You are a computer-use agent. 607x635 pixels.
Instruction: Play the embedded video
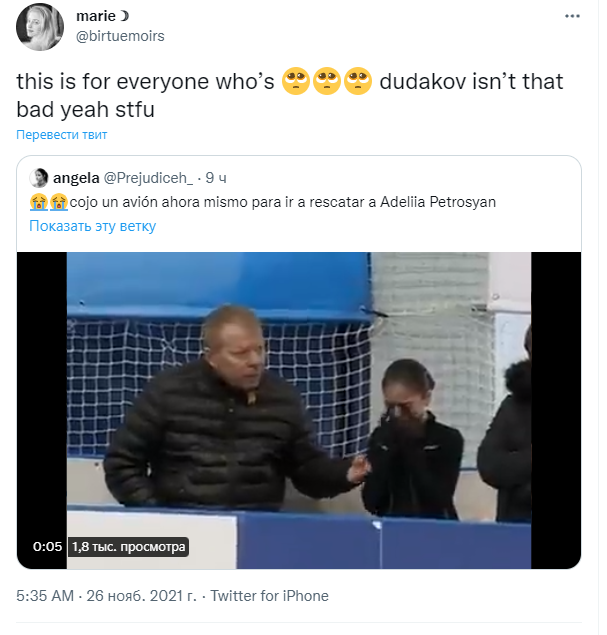pyautogui.click(x=299, y=410)
